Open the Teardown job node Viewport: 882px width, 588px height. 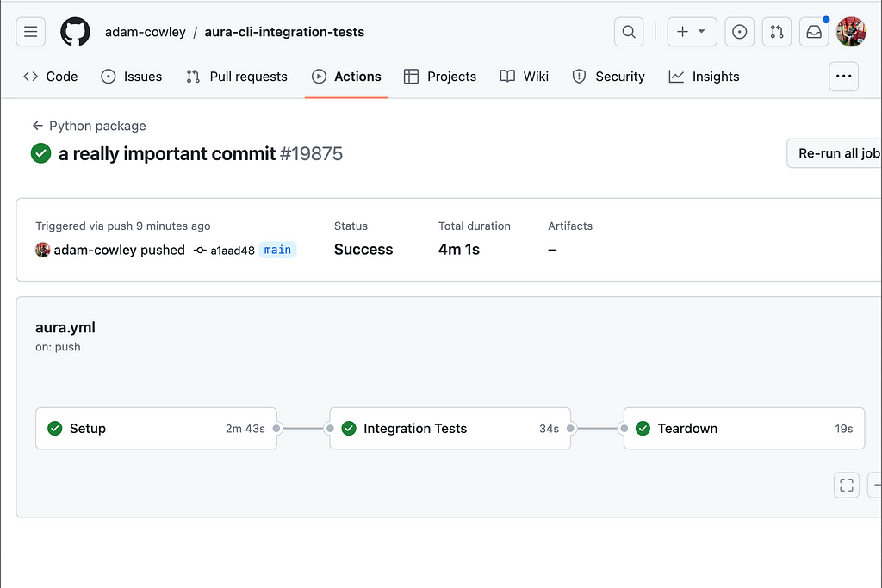click(x=744, y=429)
